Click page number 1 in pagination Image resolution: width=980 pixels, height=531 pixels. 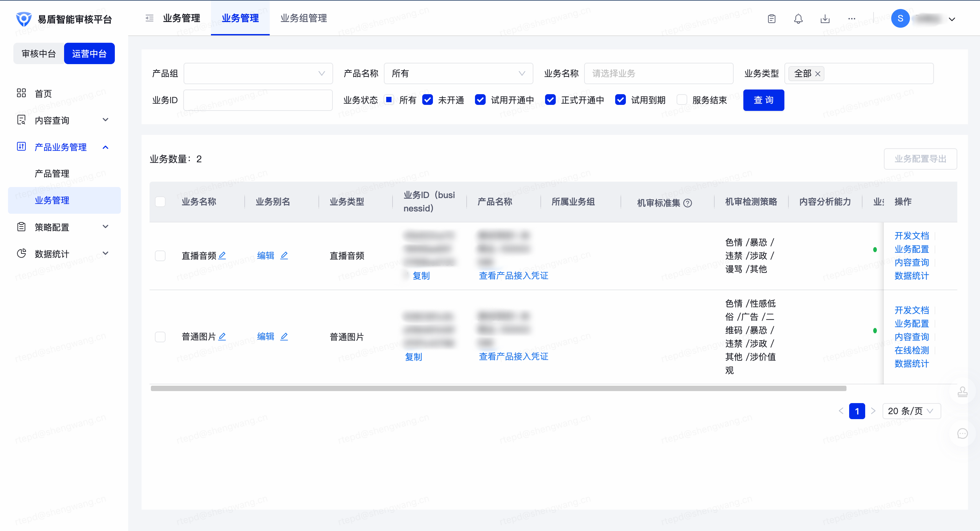[x=857, y=411]
